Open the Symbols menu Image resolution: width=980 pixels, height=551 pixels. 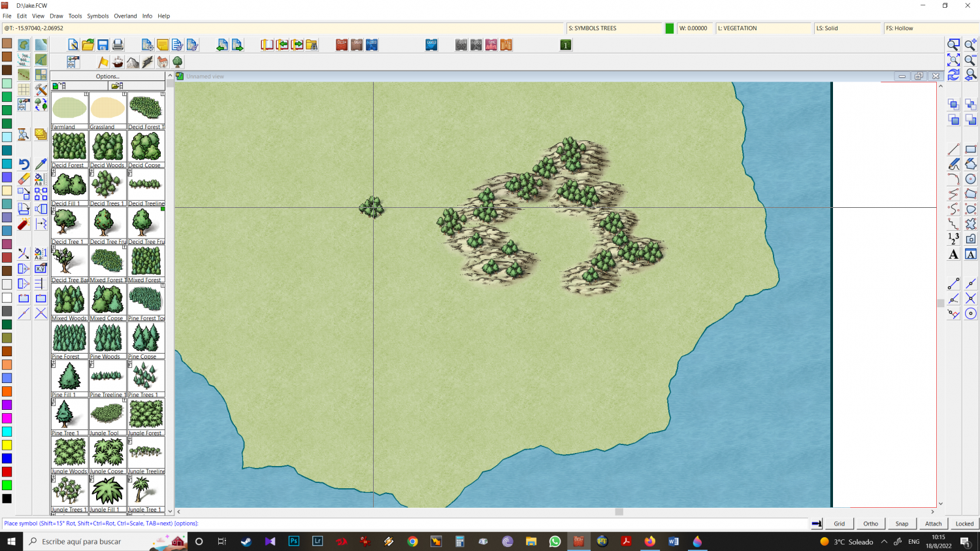[98, 16]
